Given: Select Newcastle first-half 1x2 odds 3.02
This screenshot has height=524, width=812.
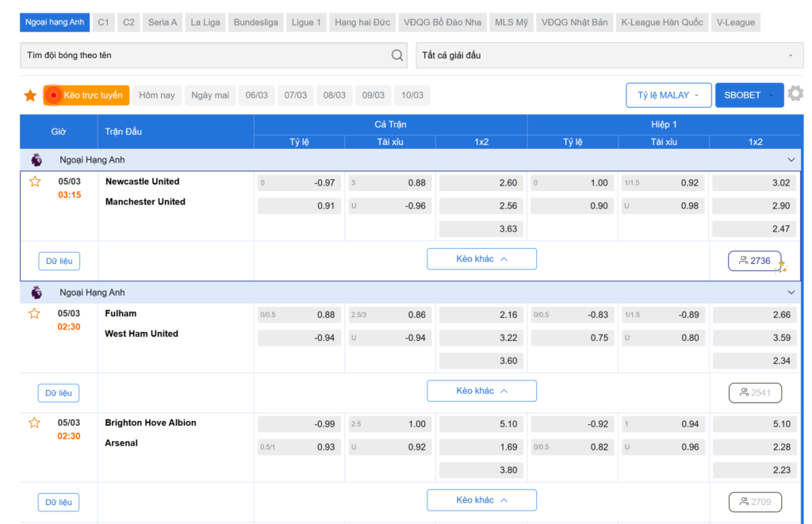Looking at the screenshot, I should click(755, 183).
